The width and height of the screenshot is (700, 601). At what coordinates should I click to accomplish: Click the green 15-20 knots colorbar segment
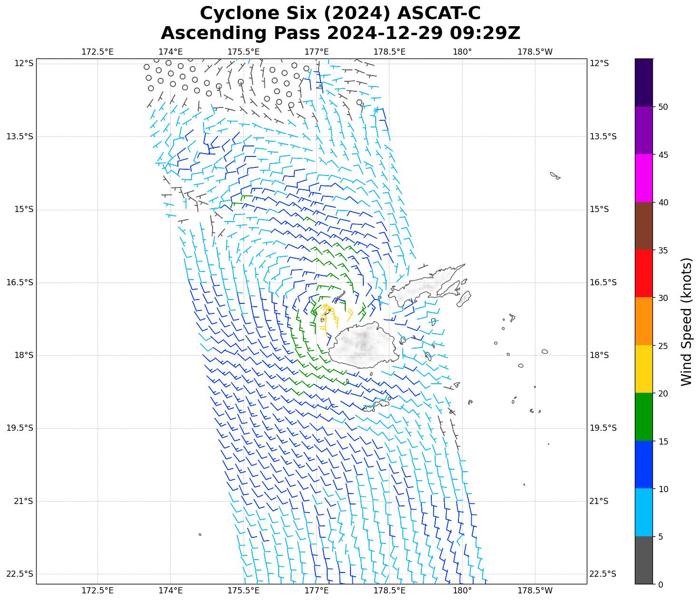click(x=644, y=417)
